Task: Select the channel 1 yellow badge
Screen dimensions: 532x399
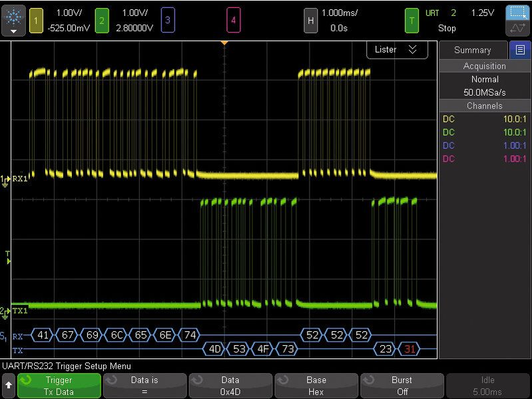Action: coord(37,20)
